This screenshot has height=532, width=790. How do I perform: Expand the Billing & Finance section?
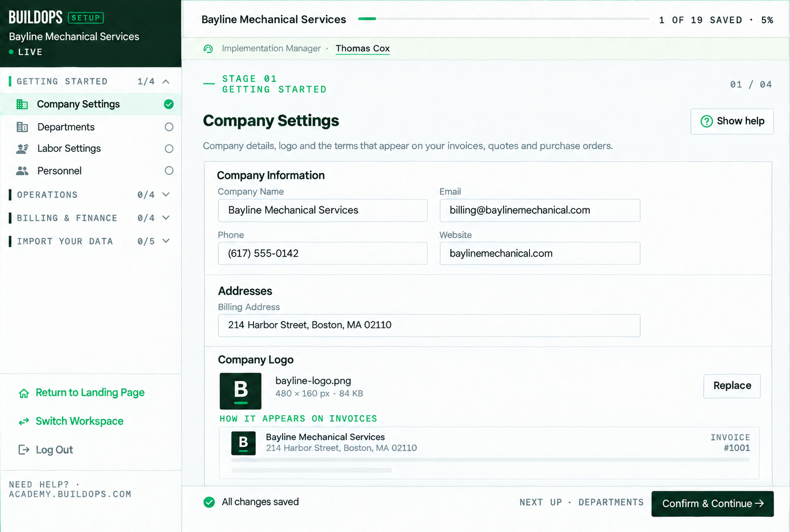[166, 218]
